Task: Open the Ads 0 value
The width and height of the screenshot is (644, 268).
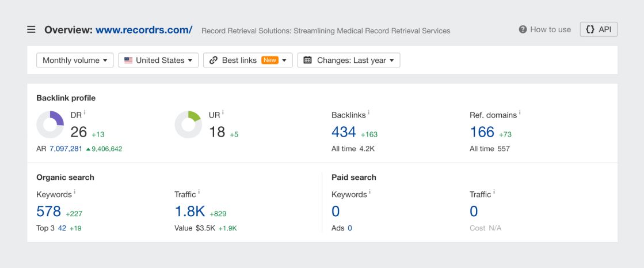Action: coord(350,228)
